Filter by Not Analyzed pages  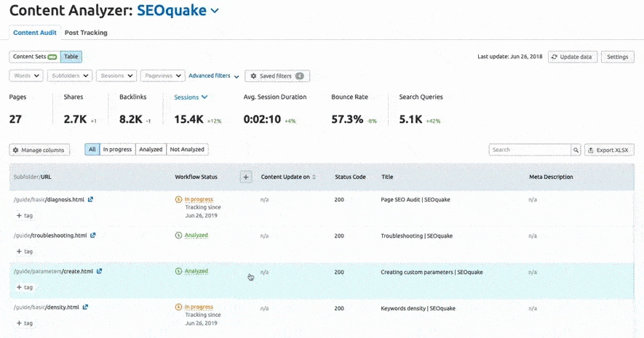187,150
